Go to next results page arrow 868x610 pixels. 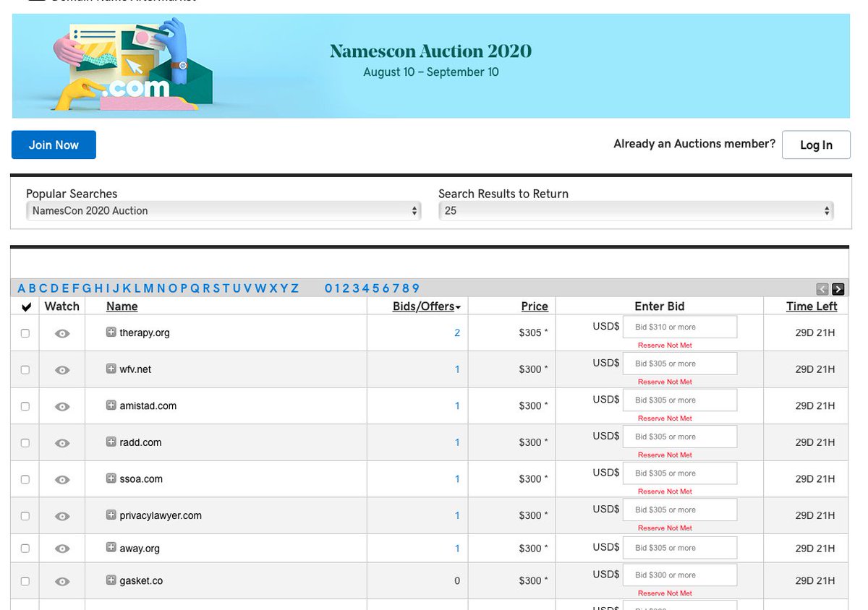click(x=838, y=289)
